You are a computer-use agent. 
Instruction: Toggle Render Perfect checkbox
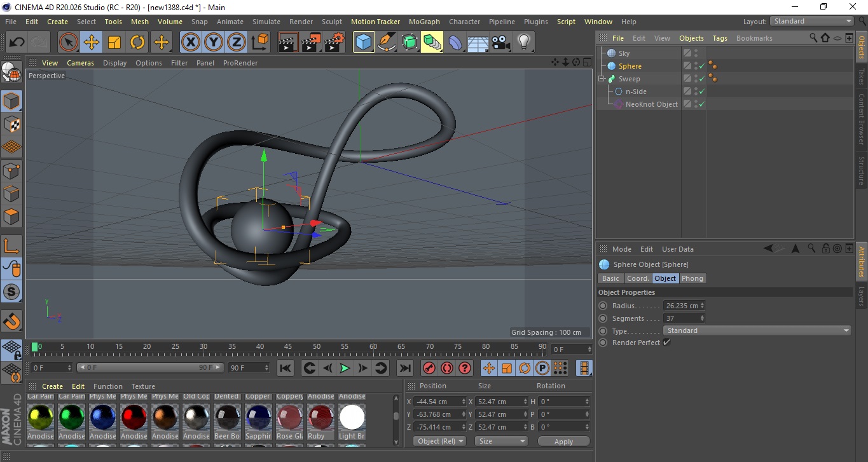666,343
